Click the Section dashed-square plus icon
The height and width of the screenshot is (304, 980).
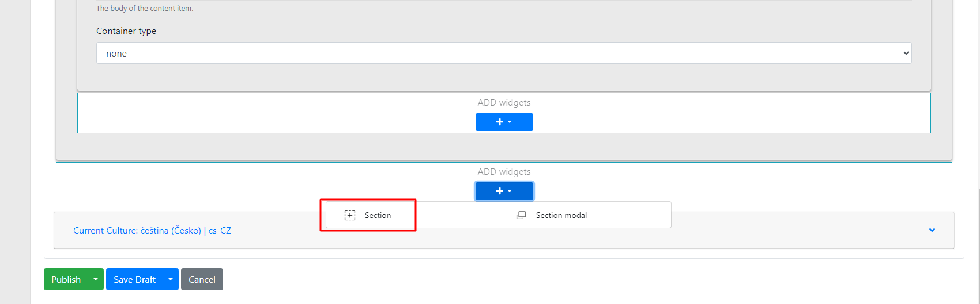pos(350,215)
